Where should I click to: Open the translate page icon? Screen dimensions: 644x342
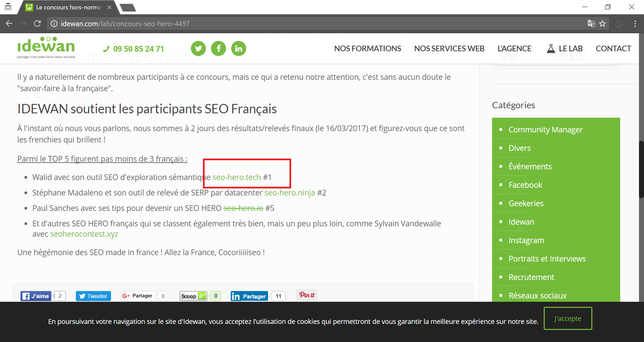click(x=591, y=23)
